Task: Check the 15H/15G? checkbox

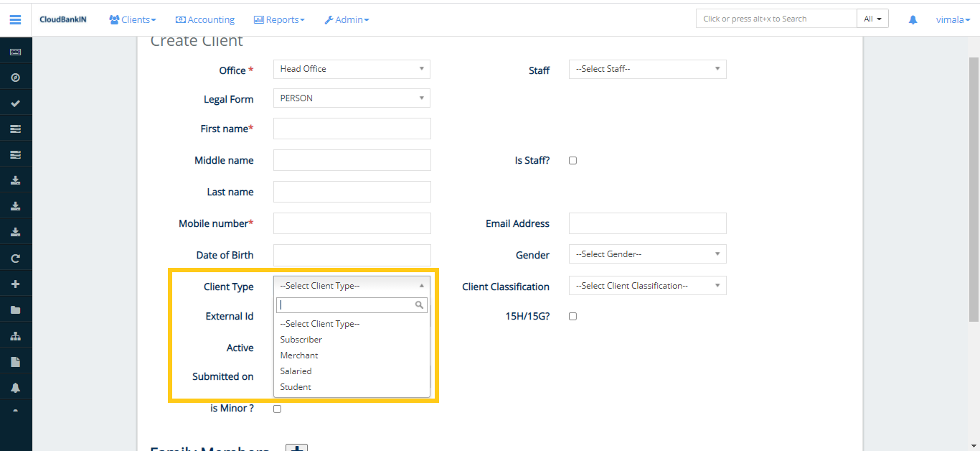Action: click(x=572, y=316)
